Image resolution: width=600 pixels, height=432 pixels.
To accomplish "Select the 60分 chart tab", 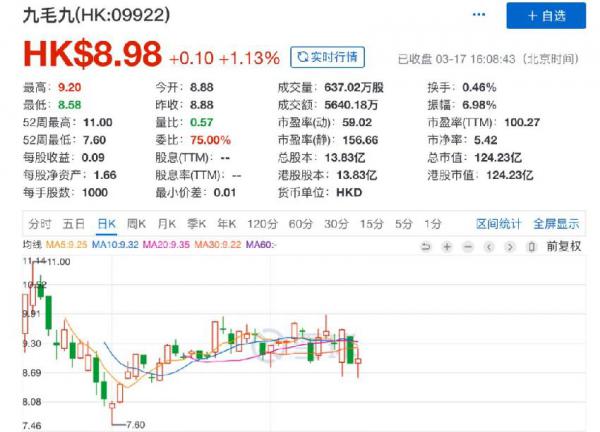I will (300, 224).
